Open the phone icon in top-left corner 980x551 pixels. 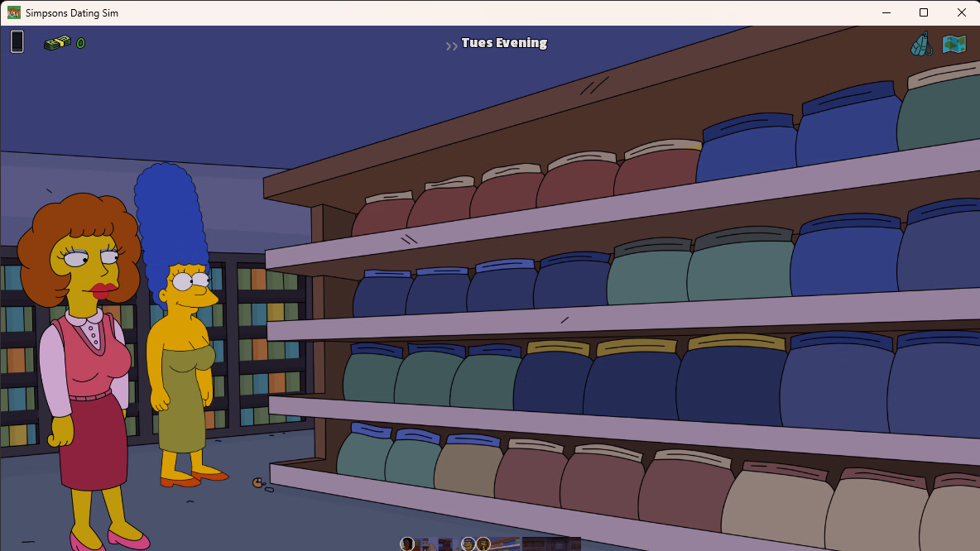[17, 41]
